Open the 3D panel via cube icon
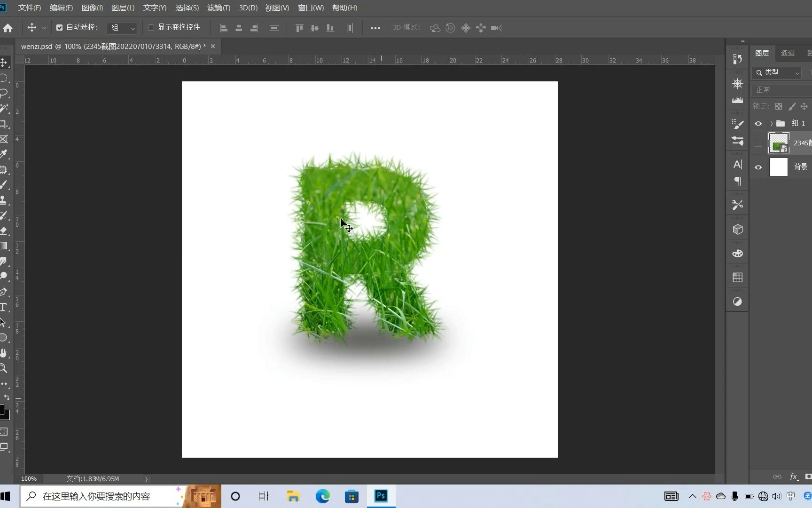 [737, 230]
